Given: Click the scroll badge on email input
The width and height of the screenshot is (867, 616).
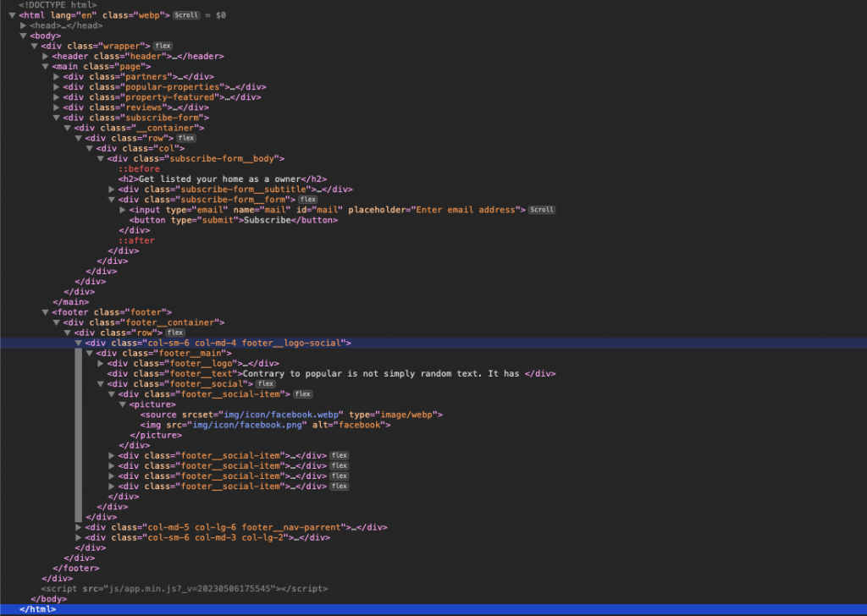Looking at the screenshot, I should point(542,210).
